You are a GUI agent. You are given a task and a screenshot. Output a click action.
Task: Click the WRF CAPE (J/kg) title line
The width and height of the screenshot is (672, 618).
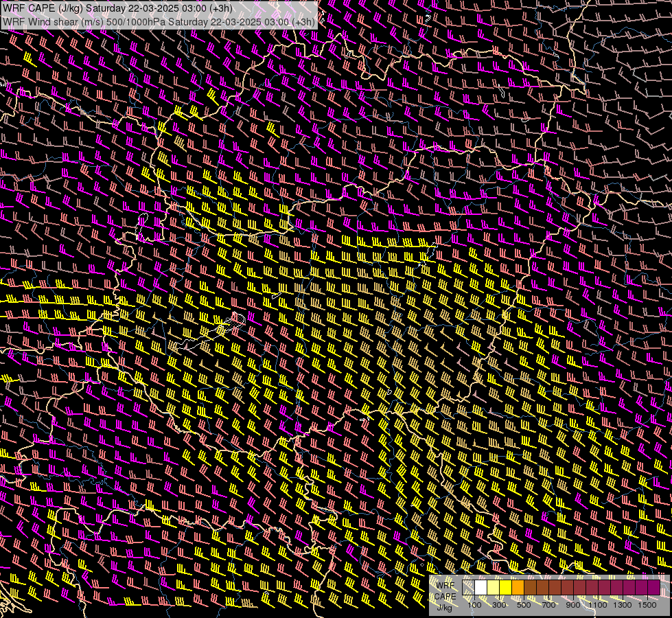[117, 8]
